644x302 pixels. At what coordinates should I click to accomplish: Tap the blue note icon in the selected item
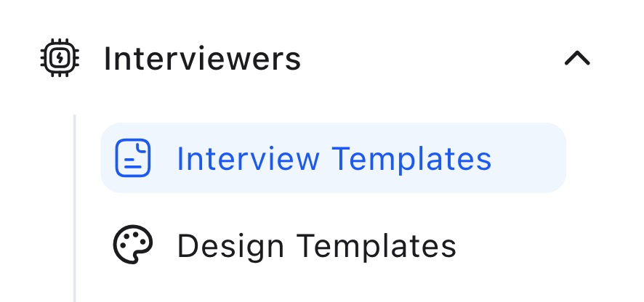coord(133,158)
